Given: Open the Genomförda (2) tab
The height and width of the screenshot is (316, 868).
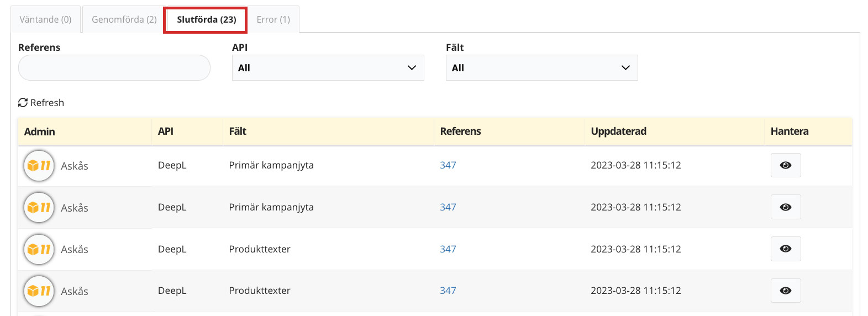Looking at the screenshot, I should (124, 19).
